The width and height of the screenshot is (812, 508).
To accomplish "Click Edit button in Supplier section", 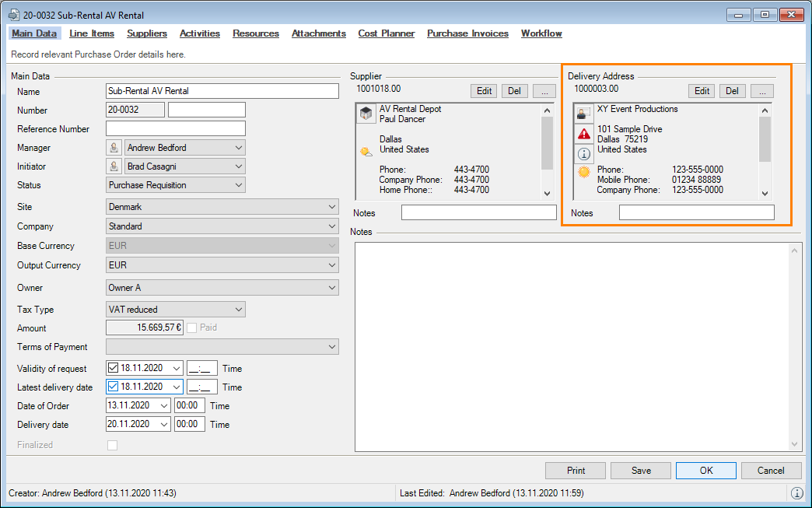I will 484,91.
